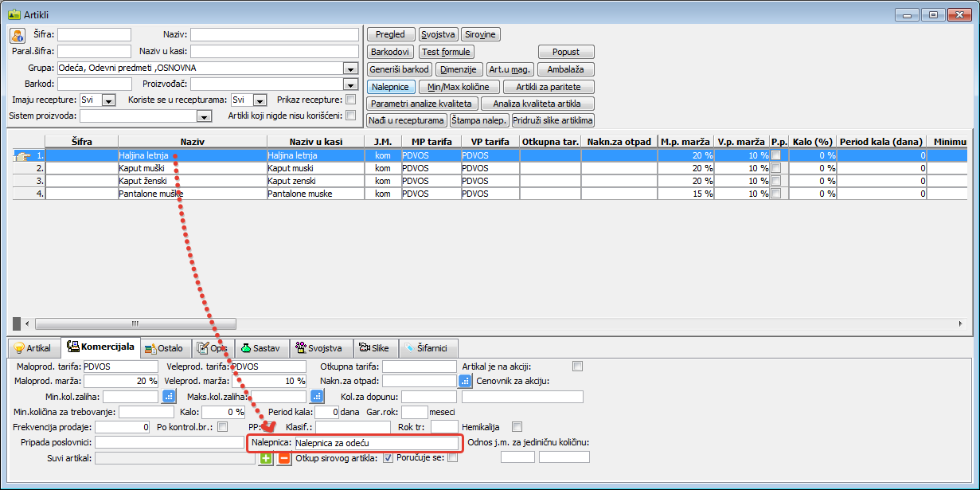Viewport: 980px width, 490px height.
Task: Toggle the Artikal je na akciji checkbox
Action: (x=578, y=367)
